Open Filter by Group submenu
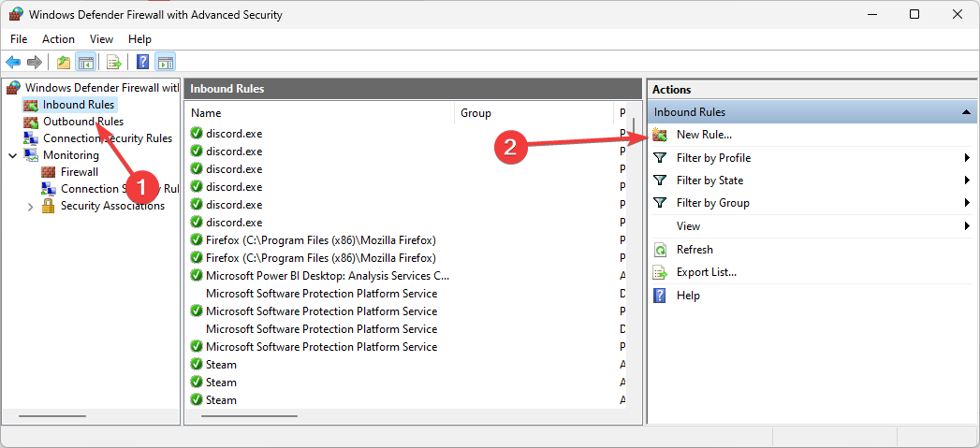980x448 pixels. click(x=811, y=203)
